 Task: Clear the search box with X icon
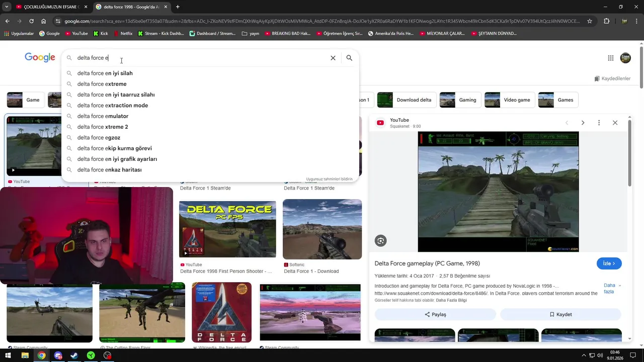pos(333,58)
